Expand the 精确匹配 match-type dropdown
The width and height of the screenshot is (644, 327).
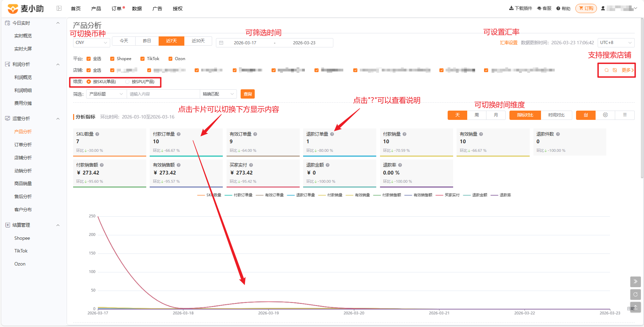(x=218, y=94)
